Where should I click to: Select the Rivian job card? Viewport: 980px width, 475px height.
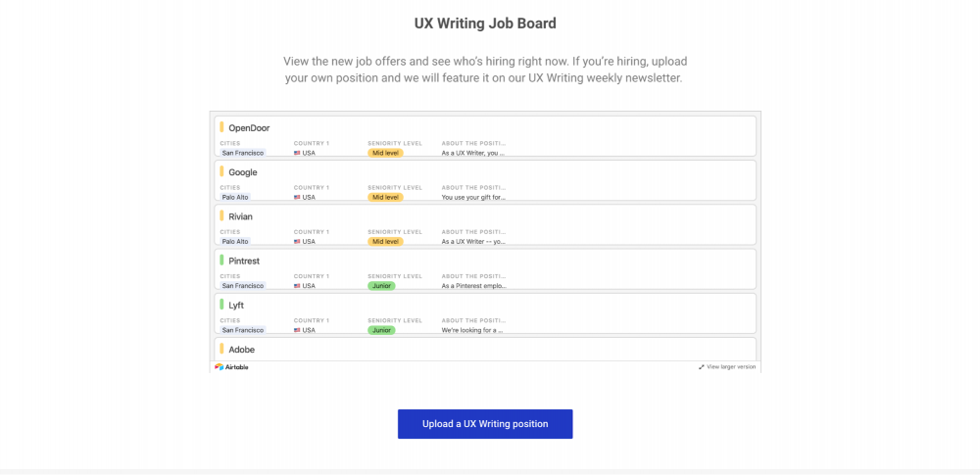click(x=485, y=224)
